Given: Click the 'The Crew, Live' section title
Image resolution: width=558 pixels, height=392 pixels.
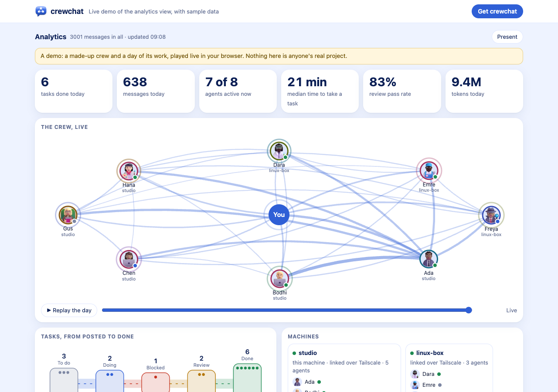Looking at the screenshot, I should (65, 127).
